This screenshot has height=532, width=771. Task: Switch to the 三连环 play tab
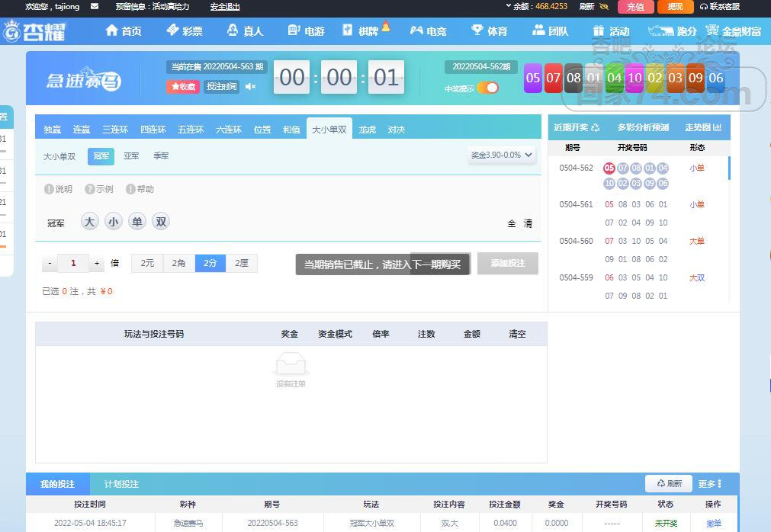(x=115, y=130)
